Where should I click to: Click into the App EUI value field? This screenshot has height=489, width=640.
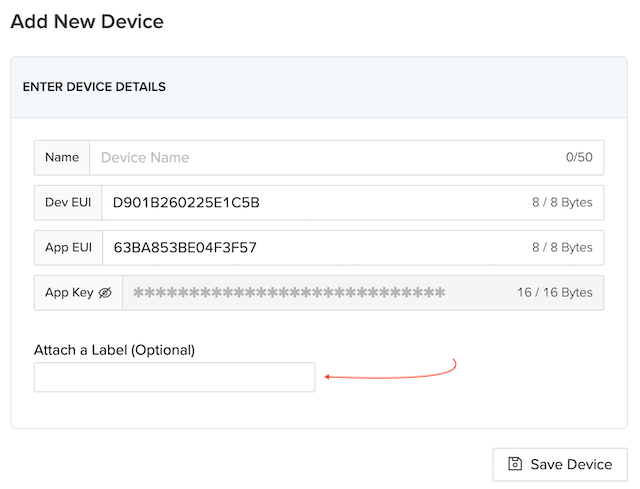coord(310,247)
